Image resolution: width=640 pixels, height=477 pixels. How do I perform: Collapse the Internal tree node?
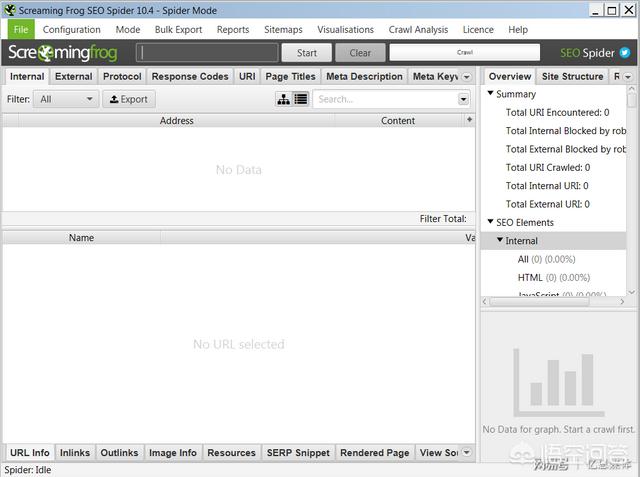point(500,241)
